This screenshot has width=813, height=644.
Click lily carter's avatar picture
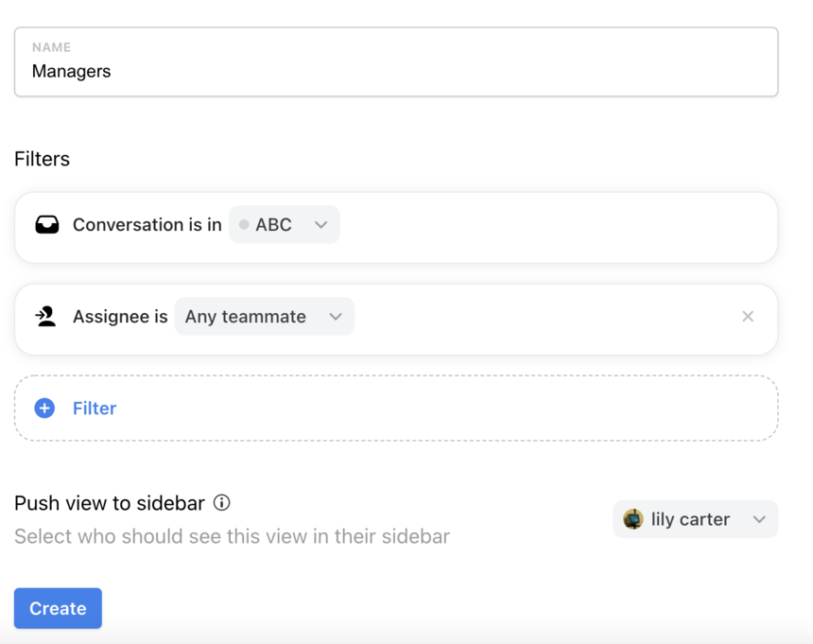click(x=633, y=519)
